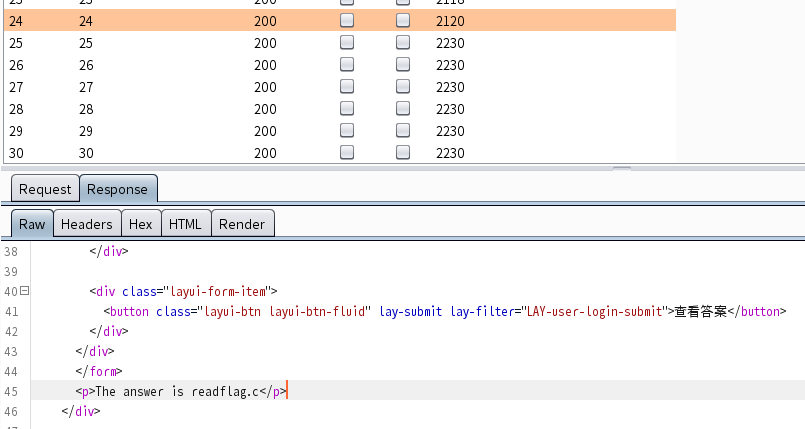Switch to the Request tab
The image size is (805, 429).
(45, 189)
